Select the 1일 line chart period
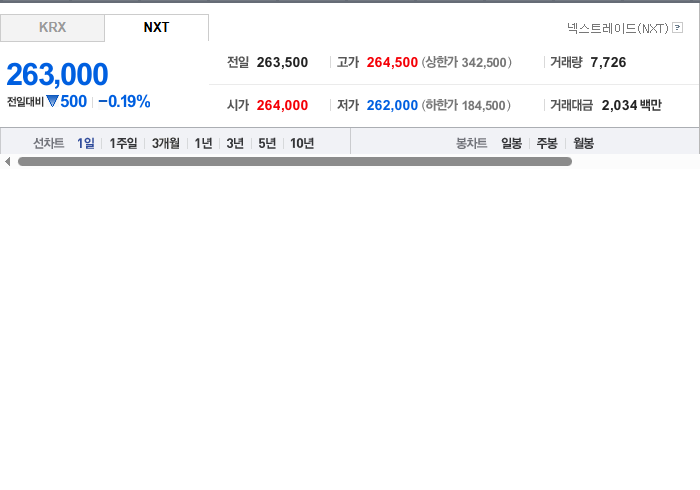The width and height of the screenshot is (700, 490). (86, 143)
